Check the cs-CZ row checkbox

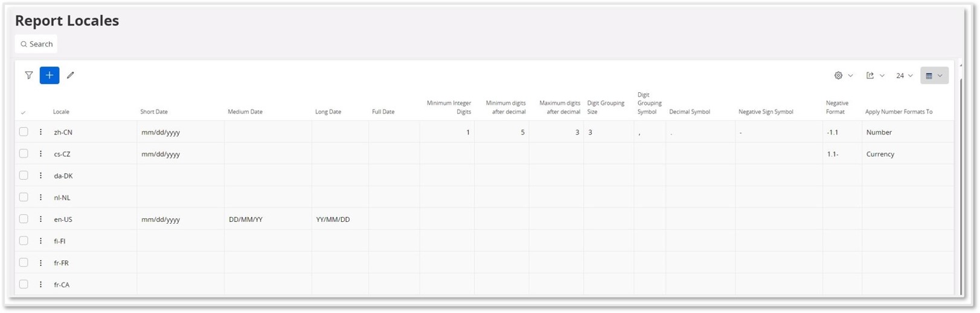pyautogui.click(x=24, y=153)
